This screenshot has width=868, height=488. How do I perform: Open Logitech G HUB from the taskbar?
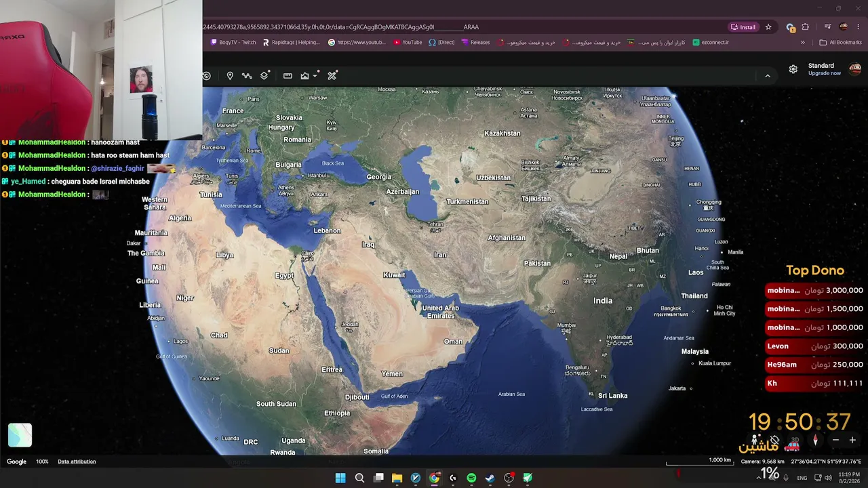coord(453,478)
